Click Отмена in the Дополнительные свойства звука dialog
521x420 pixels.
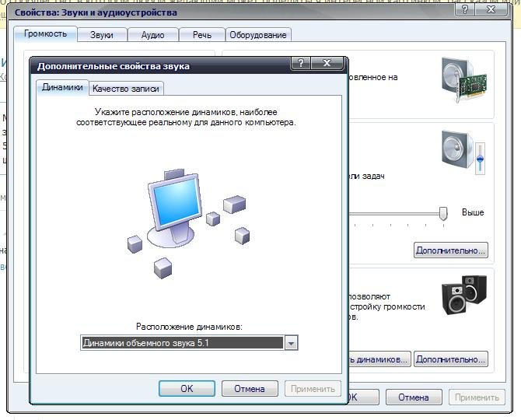tap(250, 388)
